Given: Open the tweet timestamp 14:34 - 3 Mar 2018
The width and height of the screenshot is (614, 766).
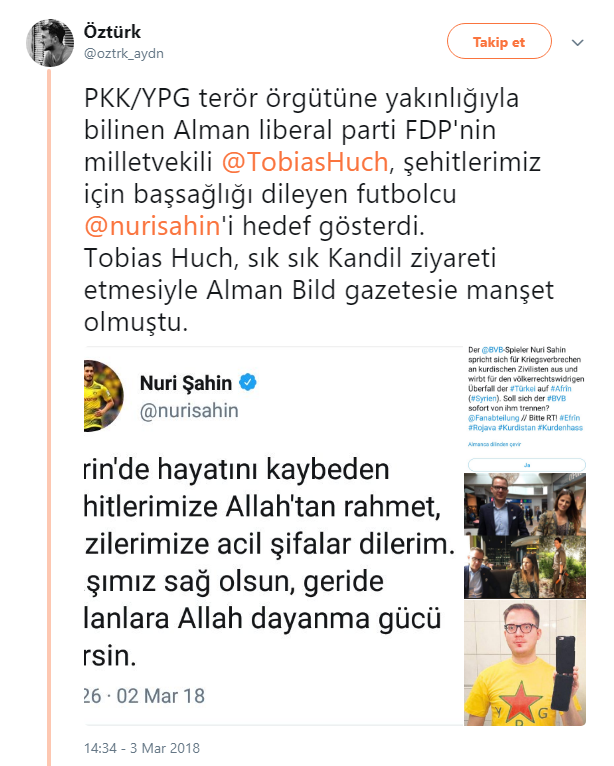Looking at the screenshot, I should click(142, 748).
